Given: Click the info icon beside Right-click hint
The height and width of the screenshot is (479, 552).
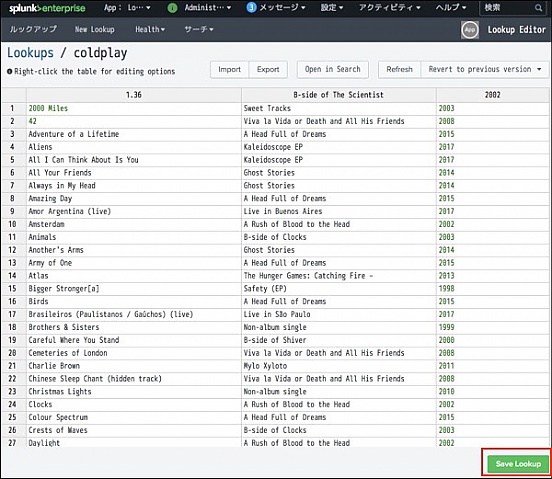Looking at the screenshot, I should click(x=10, y=71).
